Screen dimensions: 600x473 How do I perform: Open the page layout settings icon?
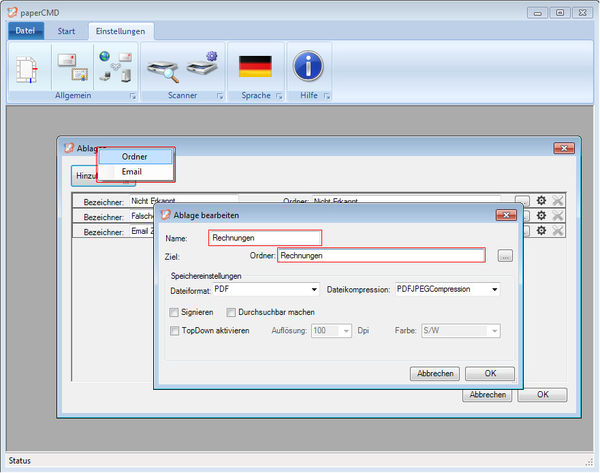(x=27, y=69)
